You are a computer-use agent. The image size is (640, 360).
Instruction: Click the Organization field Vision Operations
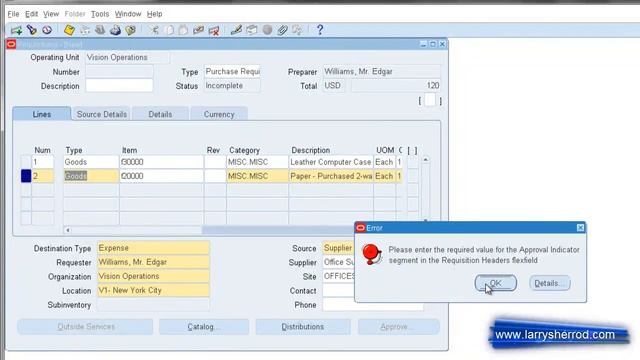(x=153, y=276)
